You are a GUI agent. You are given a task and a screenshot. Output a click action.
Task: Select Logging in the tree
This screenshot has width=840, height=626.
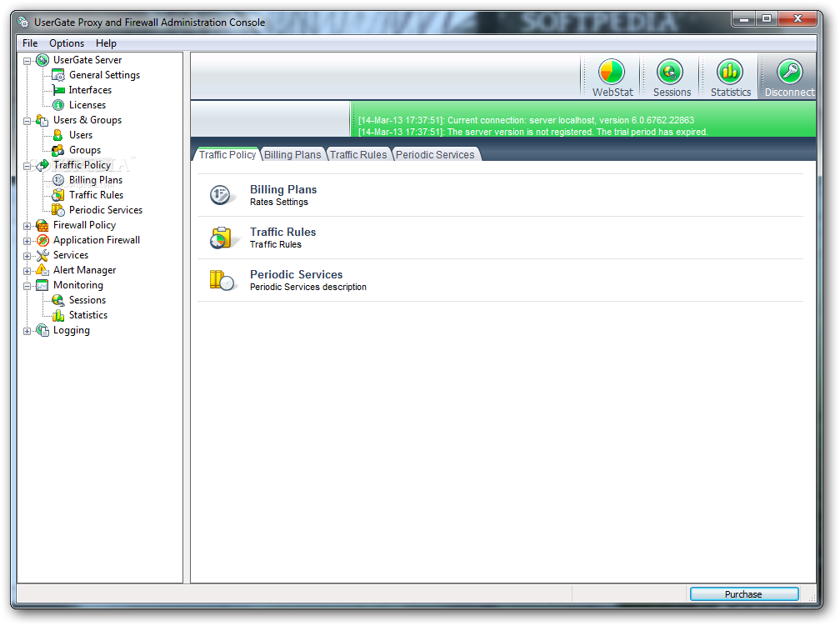click(72, 330)
